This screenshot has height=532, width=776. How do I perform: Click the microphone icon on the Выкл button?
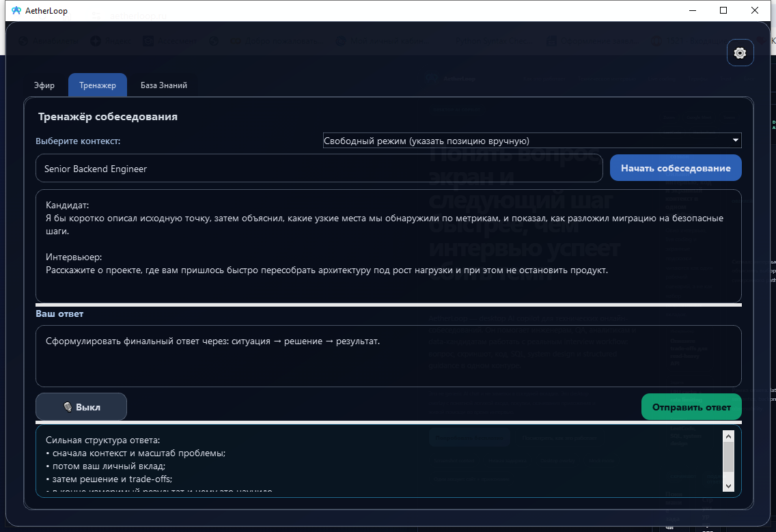[x=68, y=406]
